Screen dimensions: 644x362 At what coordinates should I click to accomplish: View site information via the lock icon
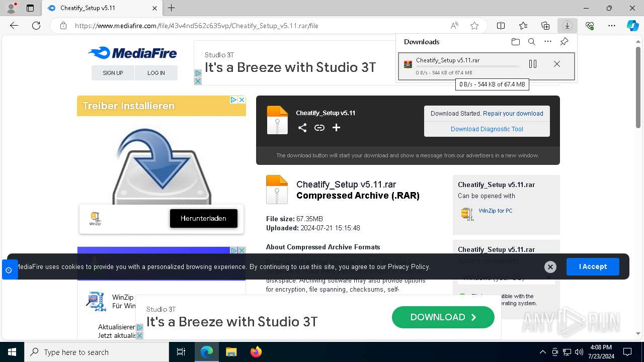[63, 26]
